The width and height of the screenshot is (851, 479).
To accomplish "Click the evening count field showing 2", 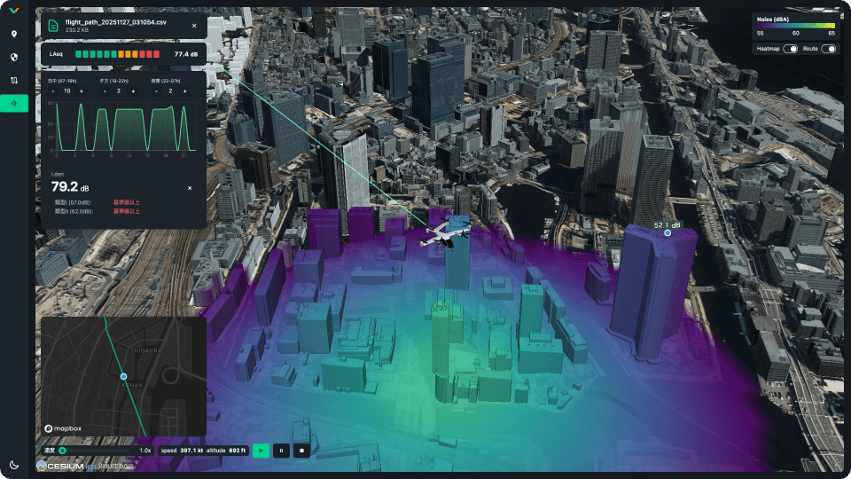I will [x=119, y=91].
